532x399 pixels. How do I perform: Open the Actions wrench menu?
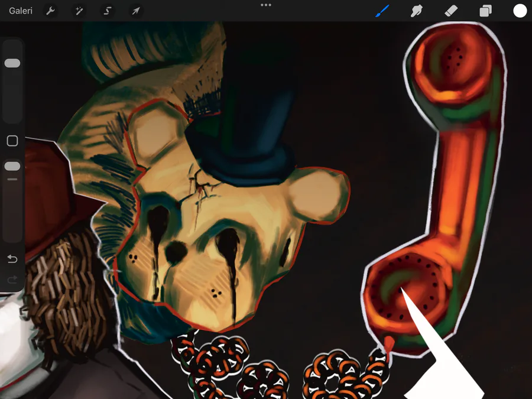(x=51, y=11)
